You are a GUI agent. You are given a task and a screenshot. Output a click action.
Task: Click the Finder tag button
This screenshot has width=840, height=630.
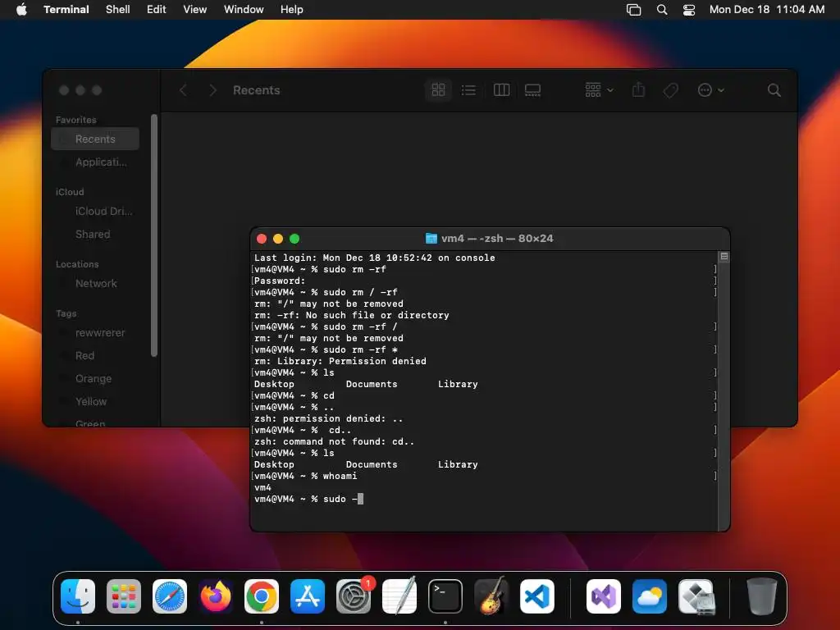(670, 90)
